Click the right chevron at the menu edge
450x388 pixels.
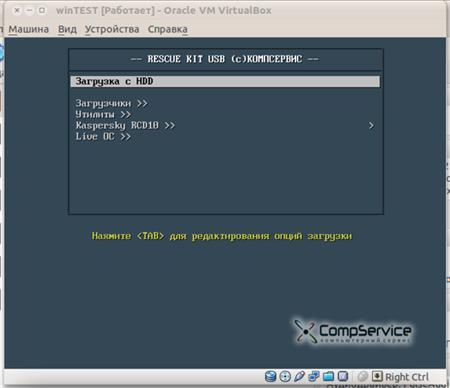371,126
